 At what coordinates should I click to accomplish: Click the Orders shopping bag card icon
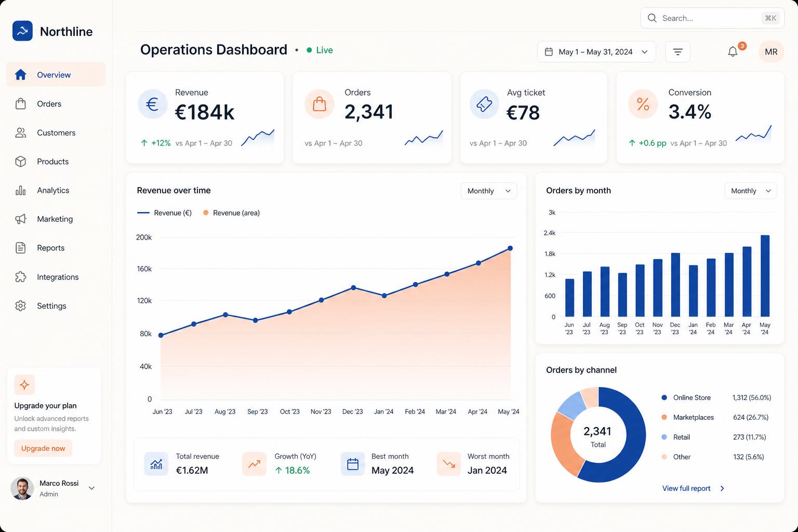point(320,104)
